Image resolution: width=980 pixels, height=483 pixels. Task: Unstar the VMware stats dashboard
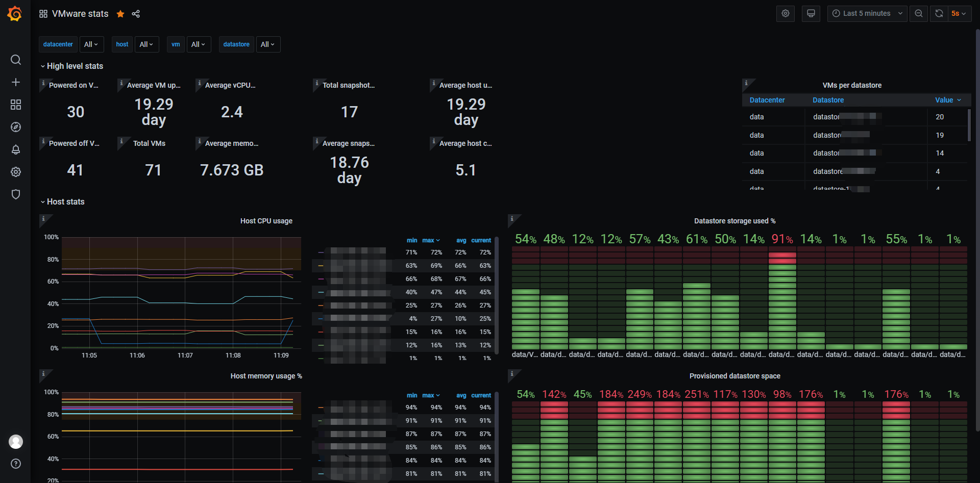pyautogui.click(x=120, y=14)
